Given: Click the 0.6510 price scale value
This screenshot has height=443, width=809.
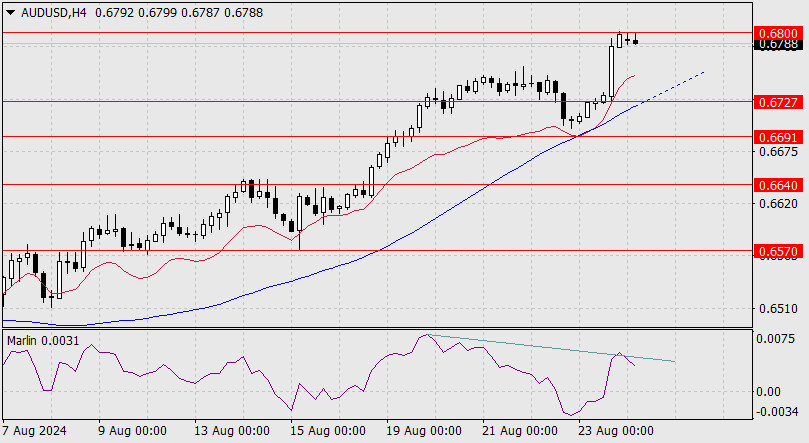Looking at the screenshot, I should [778, 309].
